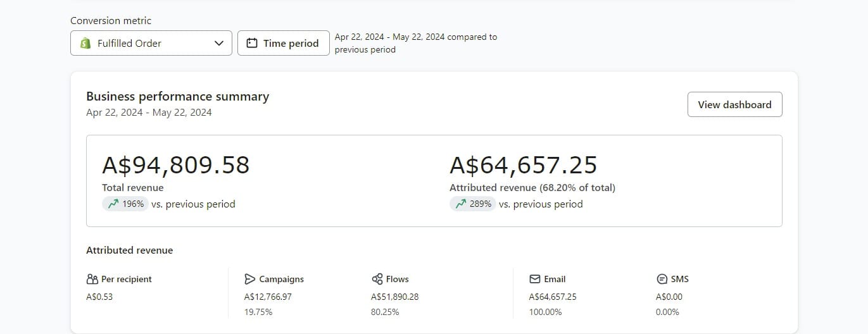Click the A$94,809.58 total revenue figure
The height and width of the screenshot is (334, 868).
point(175,165)
